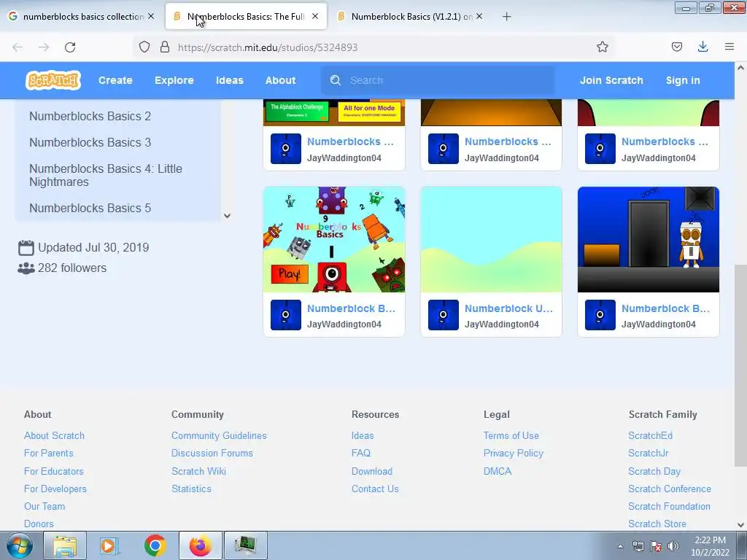
Task: Open a new browser tab
Action: (507, 17)
